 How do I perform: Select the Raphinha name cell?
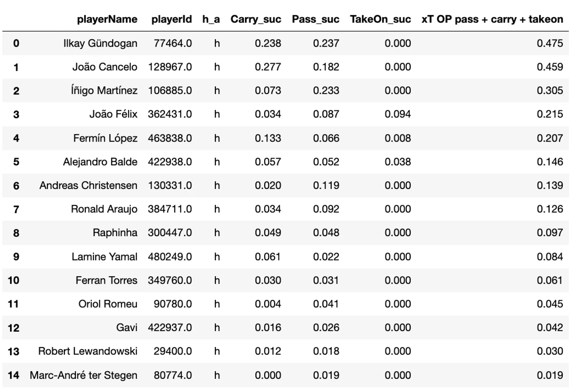115,233
